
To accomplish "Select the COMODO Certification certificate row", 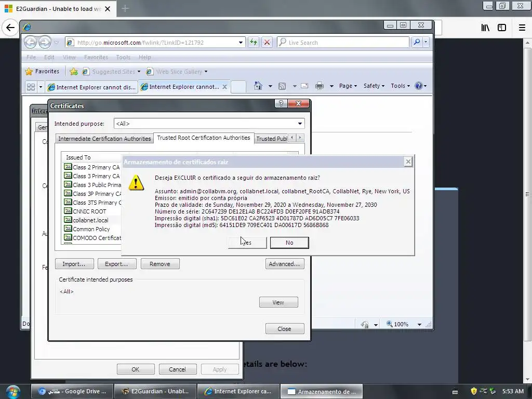I will [92, 238].
